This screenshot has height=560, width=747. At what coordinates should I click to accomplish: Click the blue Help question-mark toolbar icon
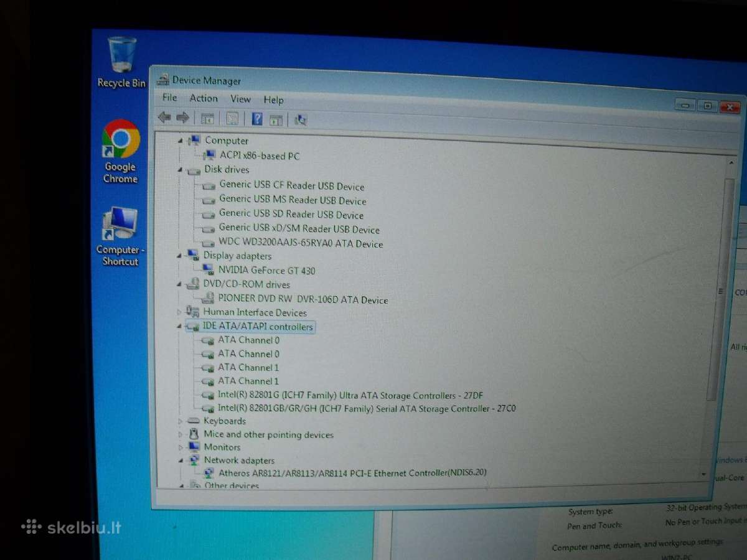tap(257, 119)
